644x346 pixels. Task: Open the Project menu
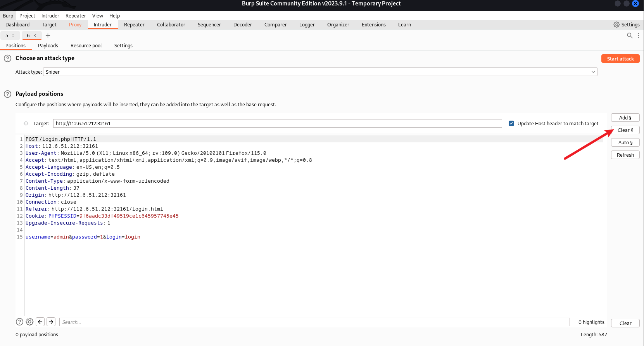27,16
